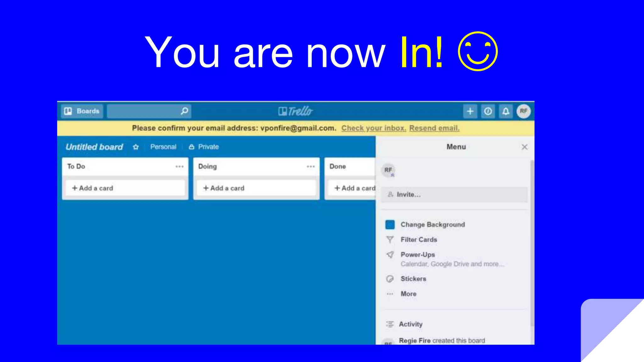Click the lock icon beside Private
Viewport: 644px width, 362px height.
click(x=192, y=147)
